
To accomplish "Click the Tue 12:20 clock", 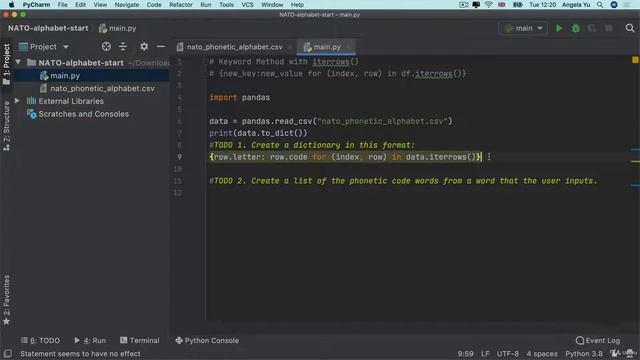I will click(x=542, y=5).
